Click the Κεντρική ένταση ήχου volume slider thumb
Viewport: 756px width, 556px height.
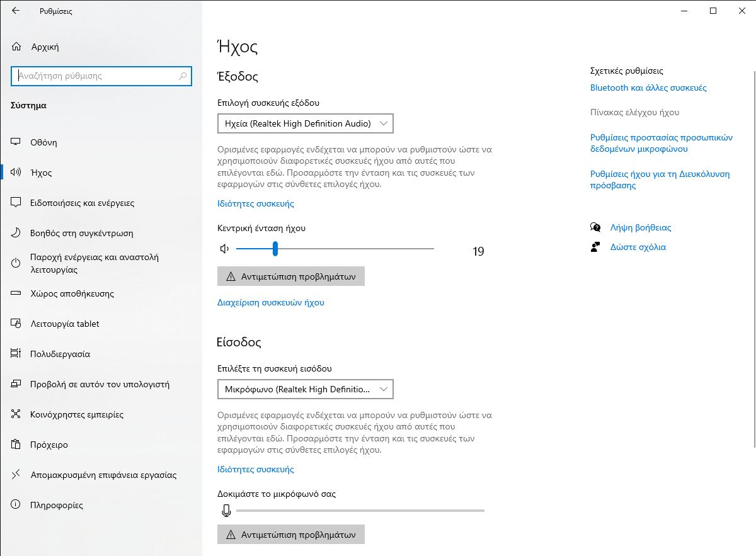(x=275, y=249)
